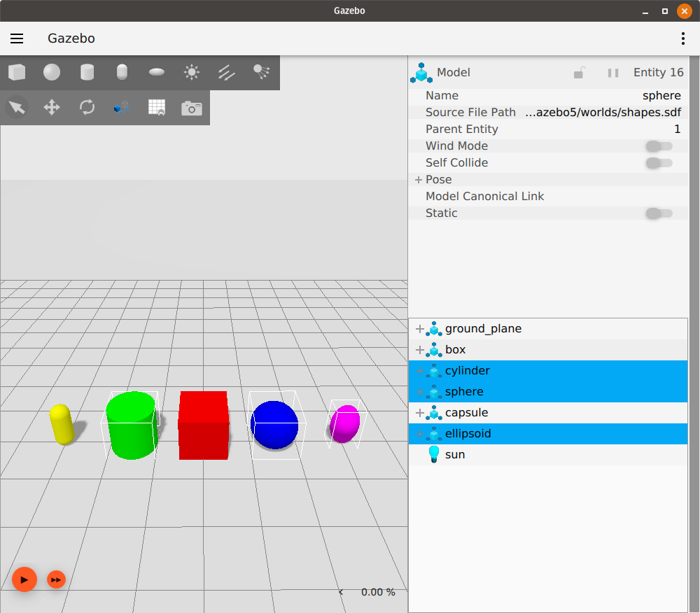Image resolution: width=700 pixels, height=613 pixels.
Task: Click the ground_plane model icon
Action: [x=433, y=329]
